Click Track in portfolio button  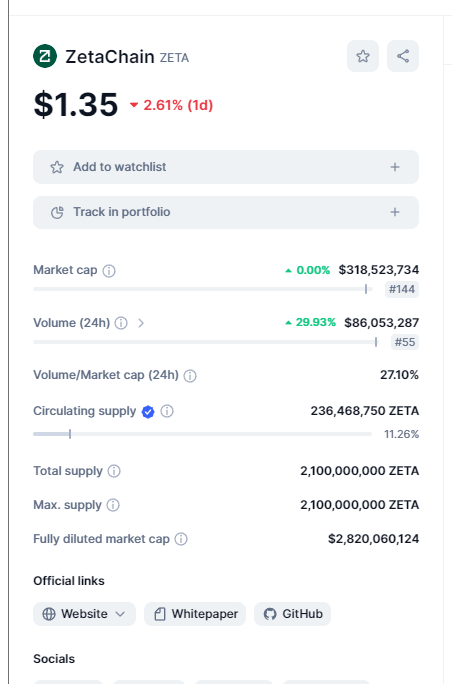226,212
